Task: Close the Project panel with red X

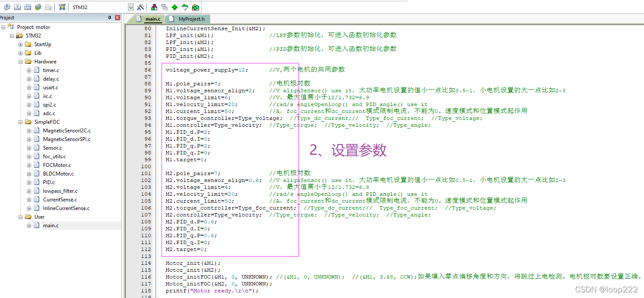Action: tap(118, 18)
